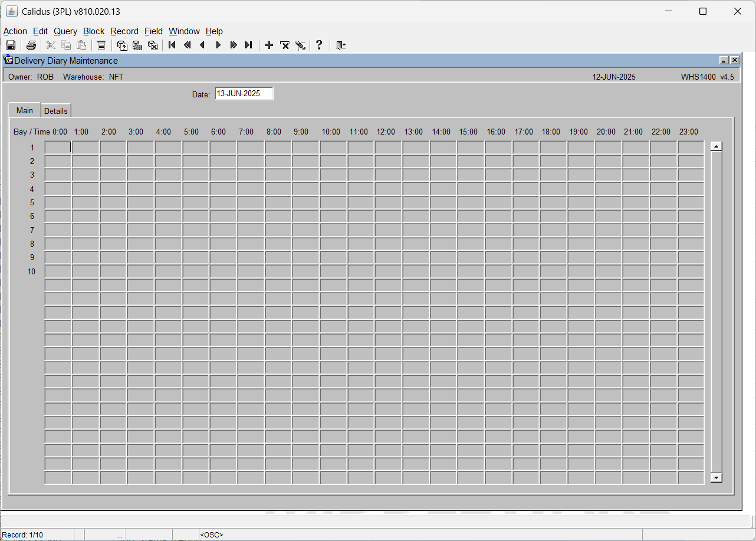Click the <OSC> status bar indicator
This screenshot has width=756, height=541.
(x=212, y=535)
